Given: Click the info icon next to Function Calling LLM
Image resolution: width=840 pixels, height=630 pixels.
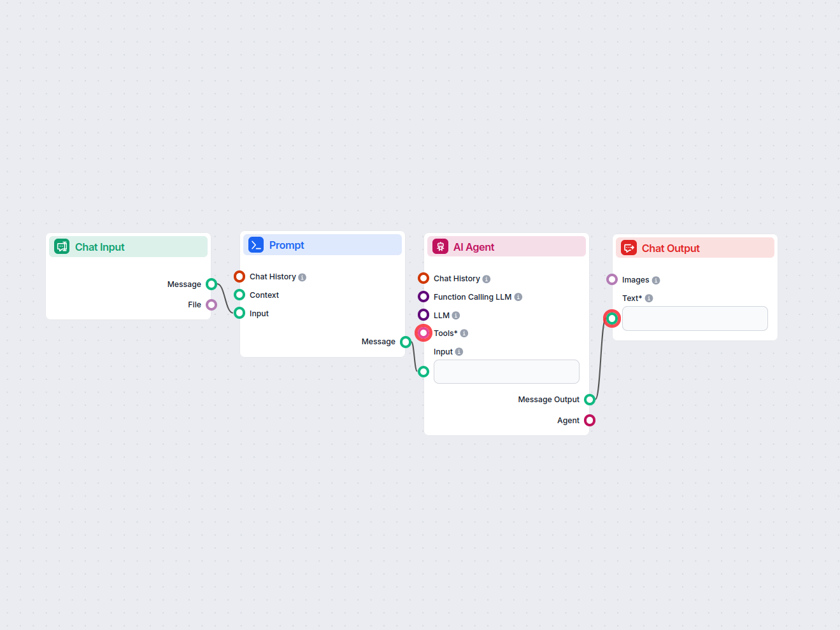Looking at the screenshot, I should (518, 297).
